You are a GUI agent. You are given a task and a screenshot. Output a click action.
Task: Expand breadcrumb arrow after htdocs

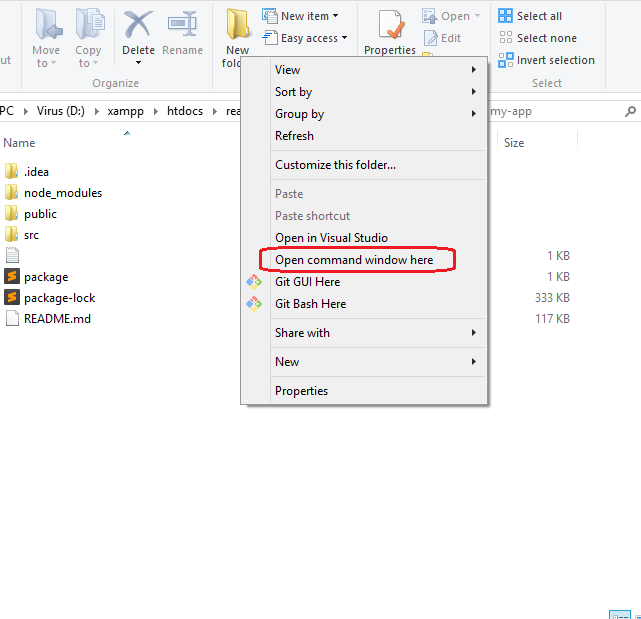tap(215, 112)
